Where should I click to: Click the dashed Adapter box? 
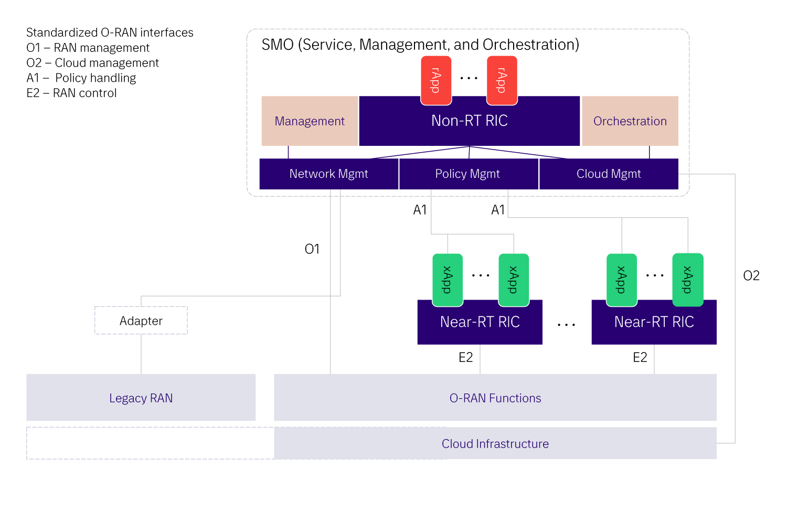click(141, 321)
